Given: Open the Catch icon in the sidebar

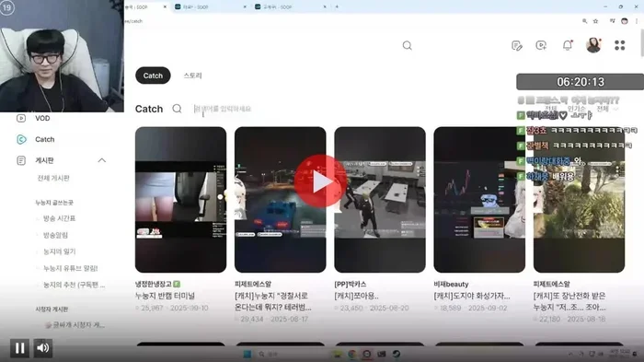Looking at the screenshot, I should (21, 139).
